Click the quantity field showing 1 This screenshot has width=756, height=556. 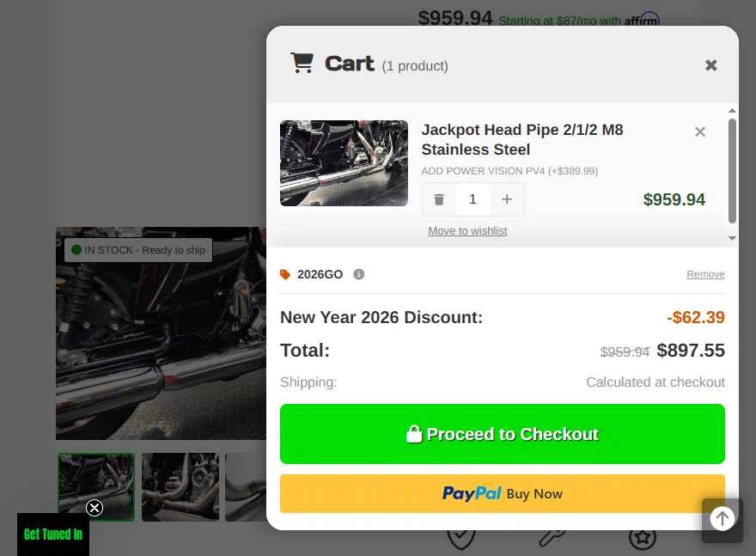(472, 199)
